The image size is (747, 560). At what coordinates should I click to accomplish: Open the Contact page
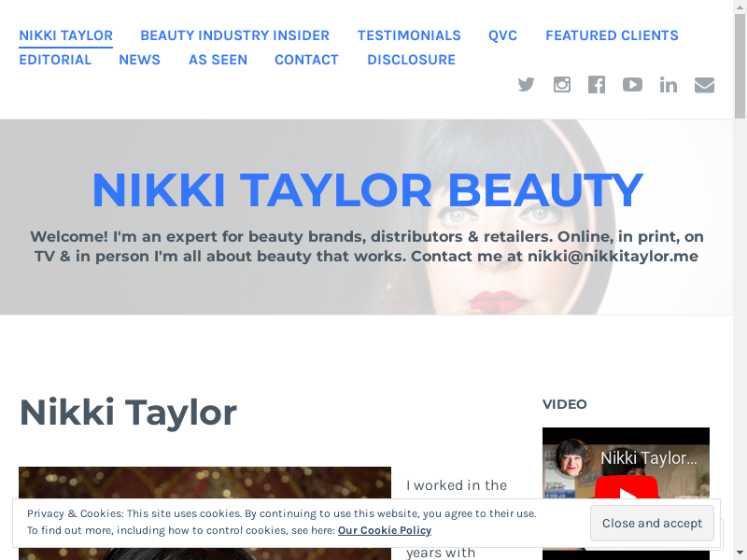tap(306, 60)
